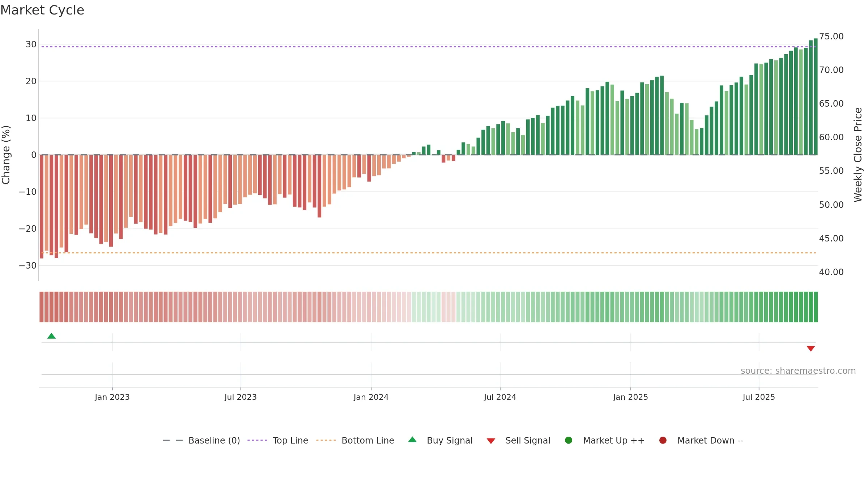Click the 30 tick on Change axis
Viewport: 868px width, 488px height.
coord(31,44)
